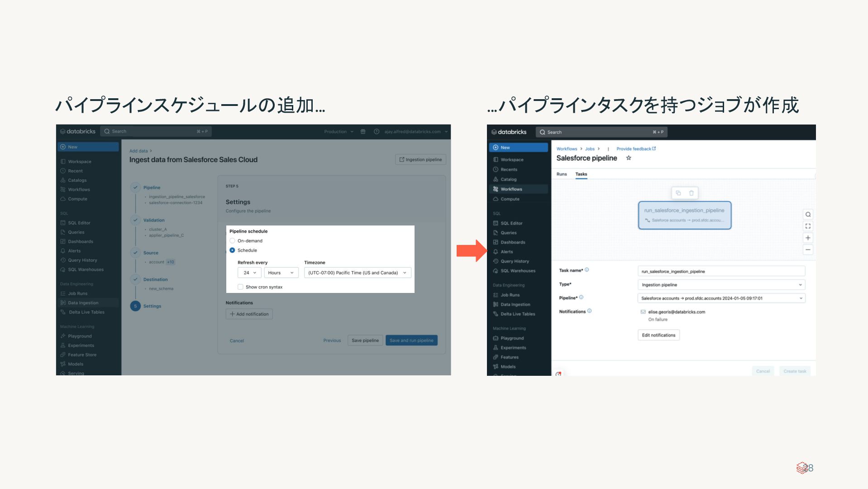Open the refresh interval 24 dropdown
Image resolution: width=868 pixels, height=489 pixels.
249,273
